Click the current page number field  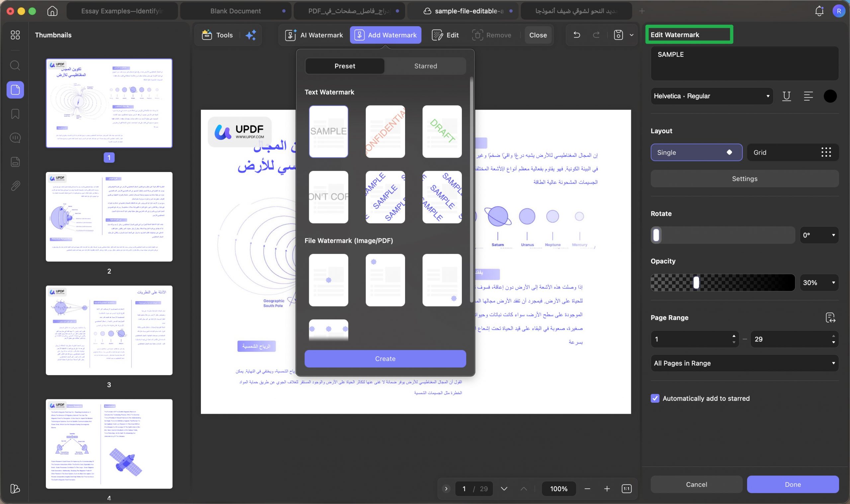(464, 489)
